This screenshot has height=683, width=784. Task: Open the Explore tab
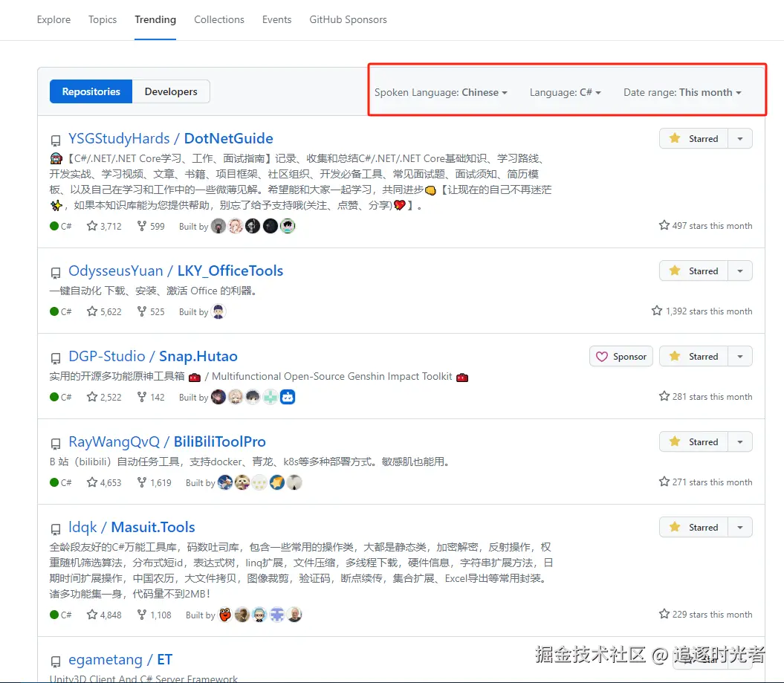[x=54, y=19]
